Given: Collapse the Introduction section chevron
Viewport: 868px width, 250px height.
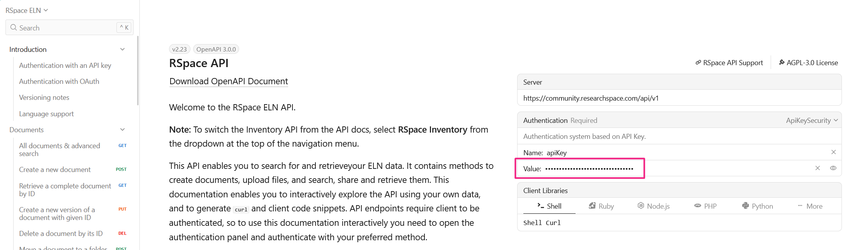Looking at the screenshot, I should click(123, 50).
